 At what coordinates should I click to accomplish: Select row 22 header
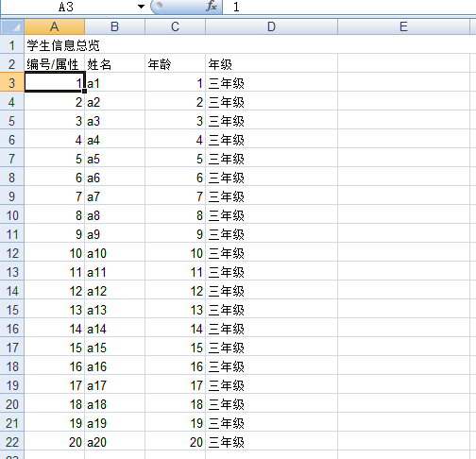pos(12,442)
